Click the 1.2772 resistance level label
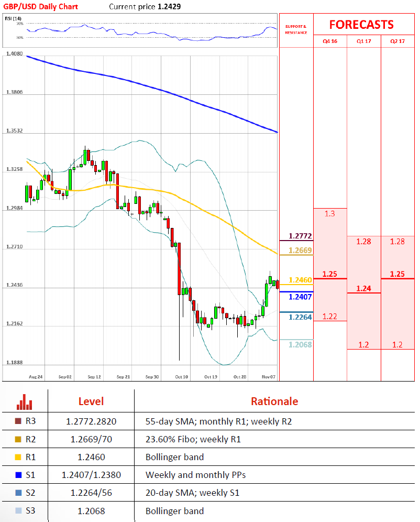 pos(300,236)
